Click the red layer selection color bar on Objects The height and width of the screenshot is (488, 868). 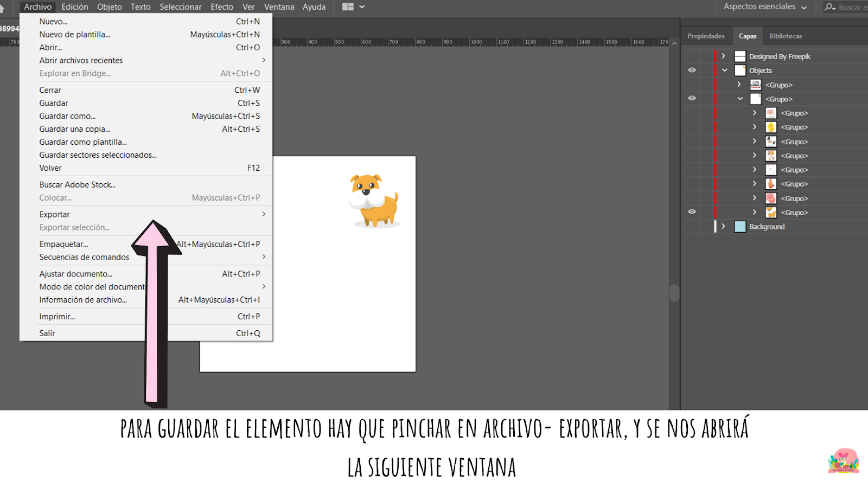click(x=715, y=70)
